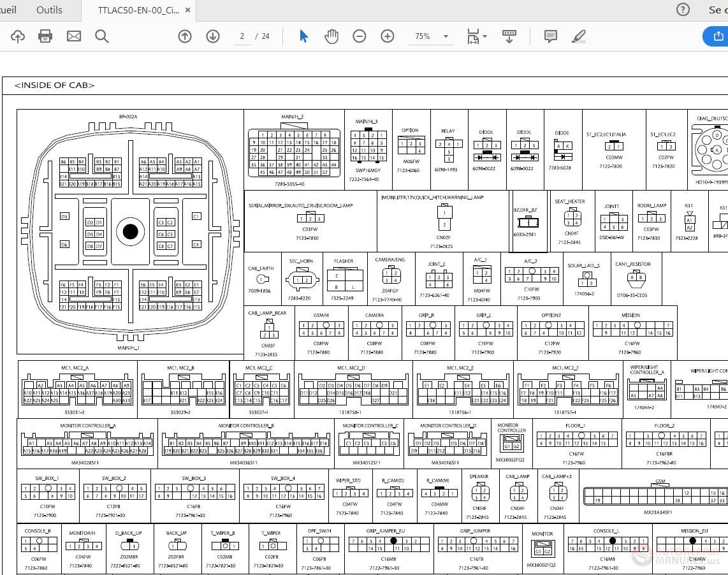Click the SEAT_HEATER connector label
This screenshot has height=575, width=728.
click(x=570, y=201)
